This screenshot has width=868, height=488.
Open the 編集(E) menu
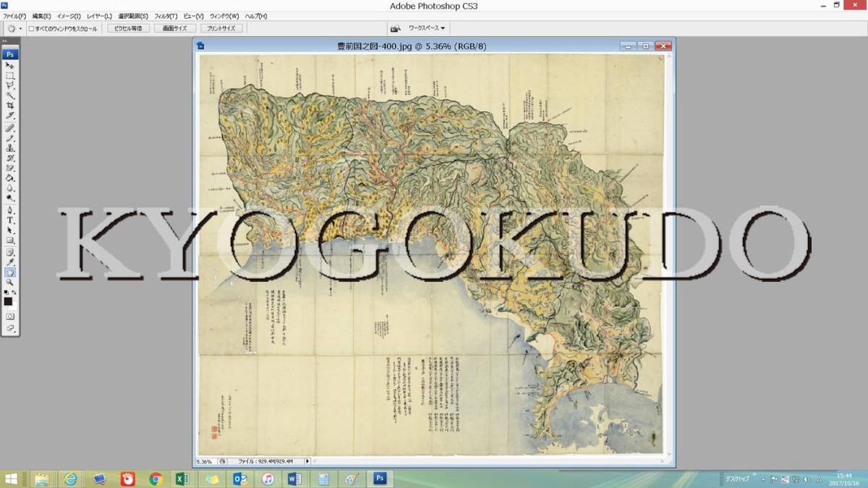pos(42,16)
